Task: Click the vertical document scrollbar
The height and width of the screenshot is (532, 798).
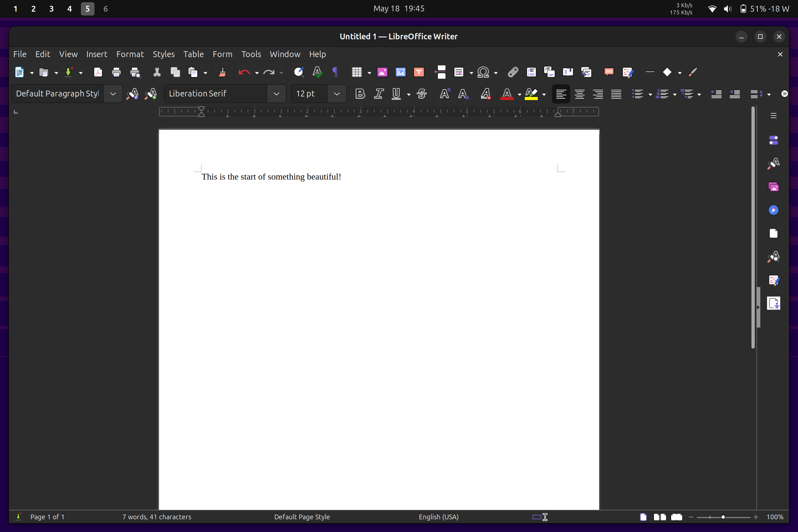Action: pyautogui.click(x=753, y=227)
